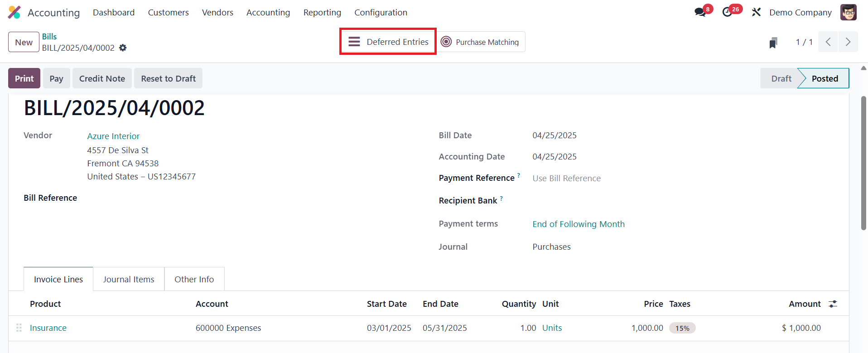Open the Vendors menu

(217, 12)
